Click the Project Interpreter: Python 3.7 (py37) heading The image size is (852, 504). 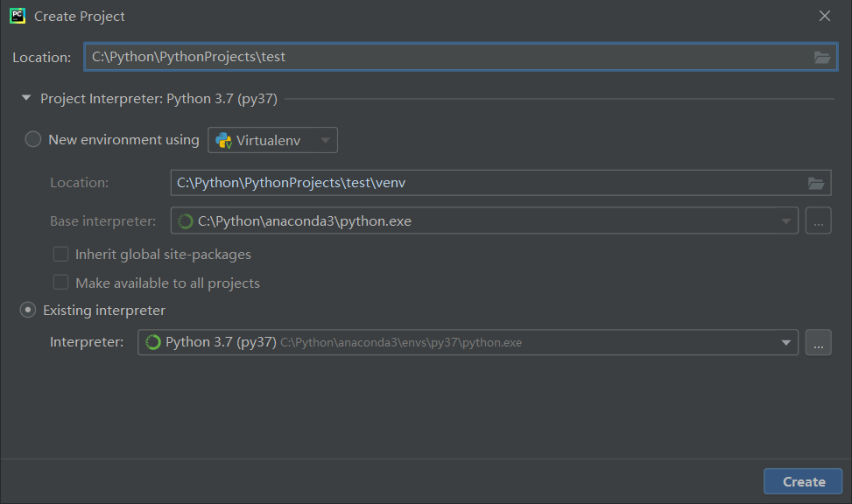158,98
